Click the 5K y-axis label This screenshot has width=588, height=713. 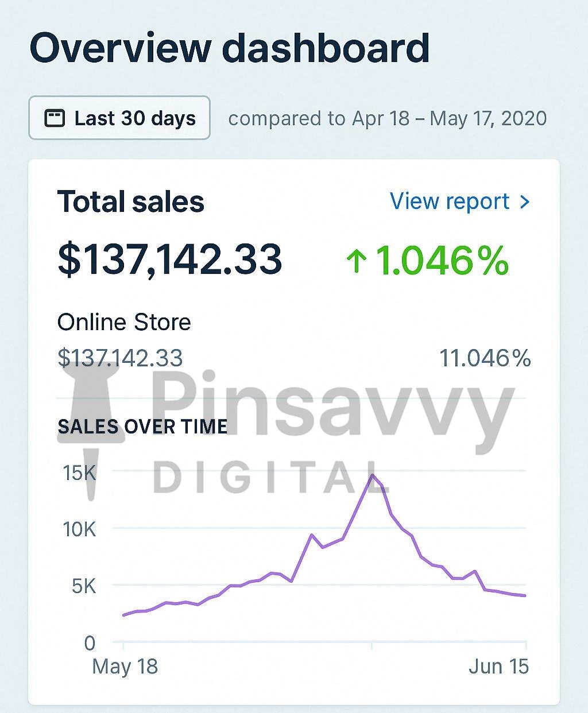(84, 586)
